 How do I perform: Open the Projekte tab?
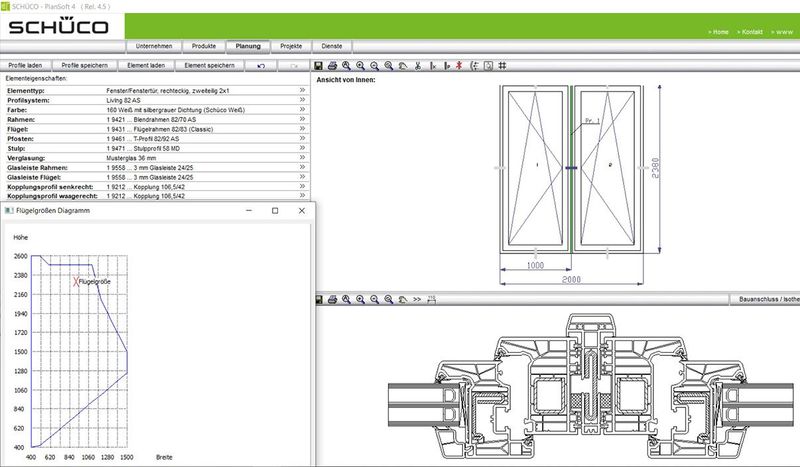(x=291, y=46)
